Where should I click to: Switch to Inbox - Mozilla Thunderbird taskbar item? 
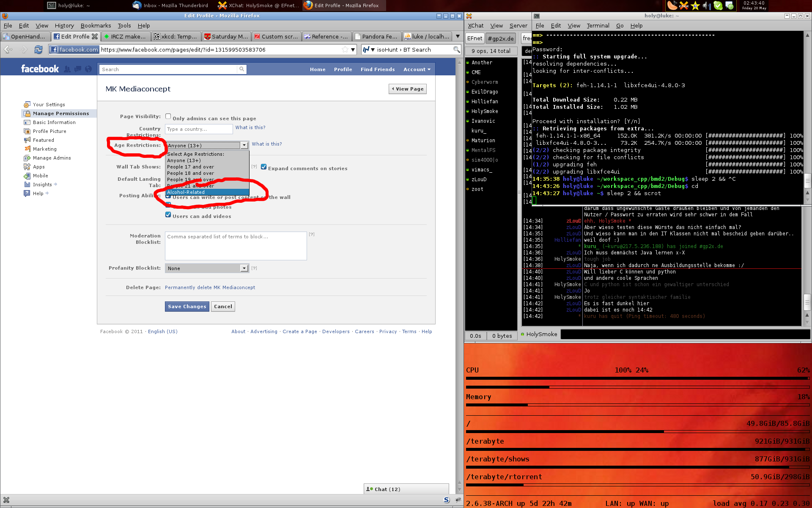(x=170, y=6)
